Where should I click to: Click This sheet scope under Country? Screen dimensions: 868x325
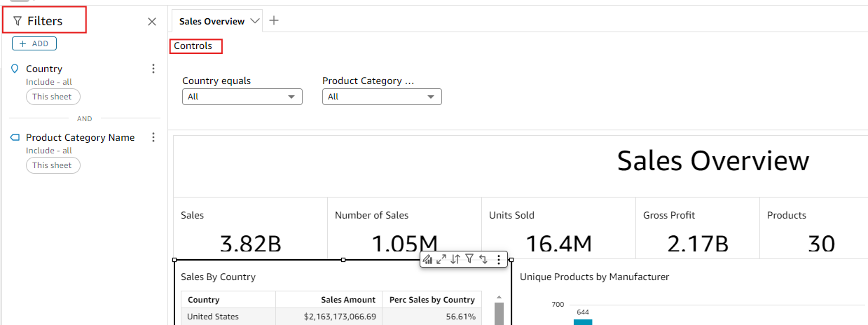coord(53,97)
